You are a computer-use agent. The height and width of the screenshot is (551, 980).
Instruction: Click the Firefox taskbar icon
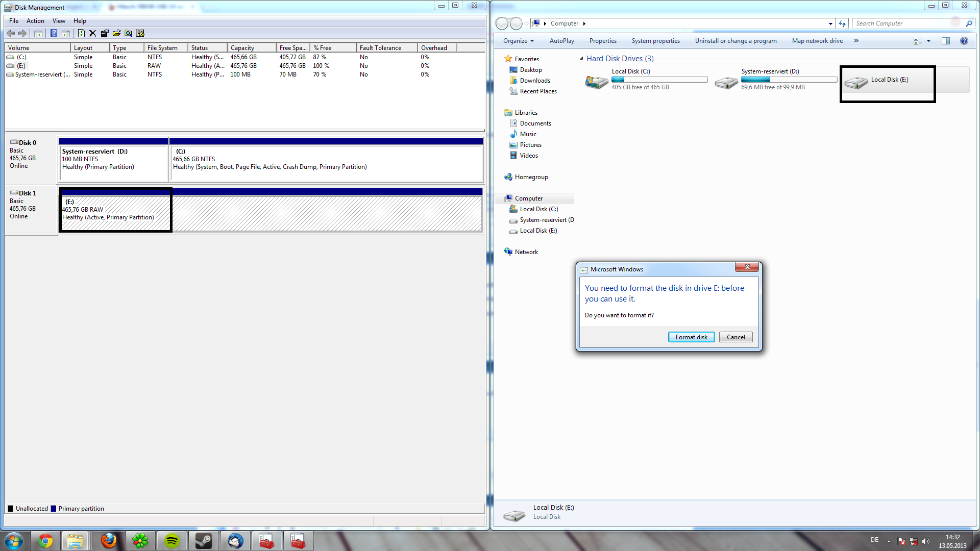pos(109,541)
